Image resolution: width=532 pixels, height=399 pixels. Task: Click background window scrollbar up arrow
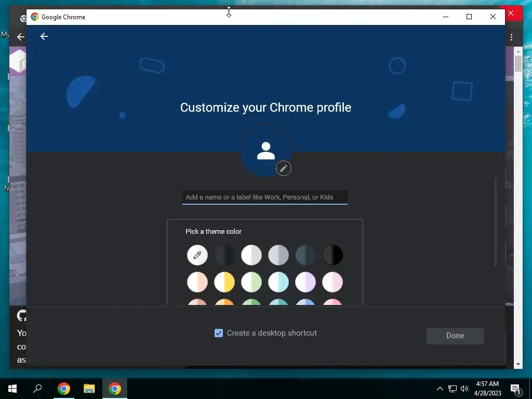tap(518, 51)
